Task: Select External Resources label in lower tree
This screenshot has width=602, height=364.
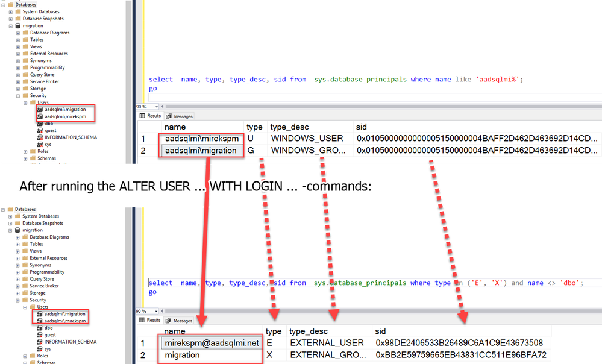Action: (x=49, y=258)
